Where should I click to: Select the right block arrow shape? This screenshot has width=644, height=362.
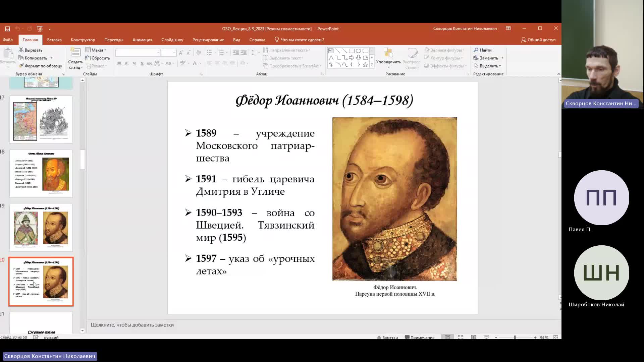point(352,58)
